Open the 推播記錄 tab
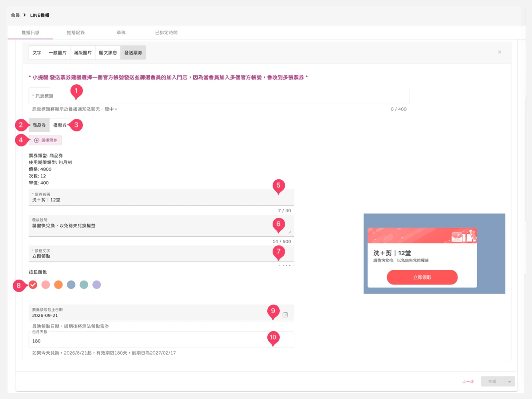This screenshot has height=399, width=532. click(76, 32)
